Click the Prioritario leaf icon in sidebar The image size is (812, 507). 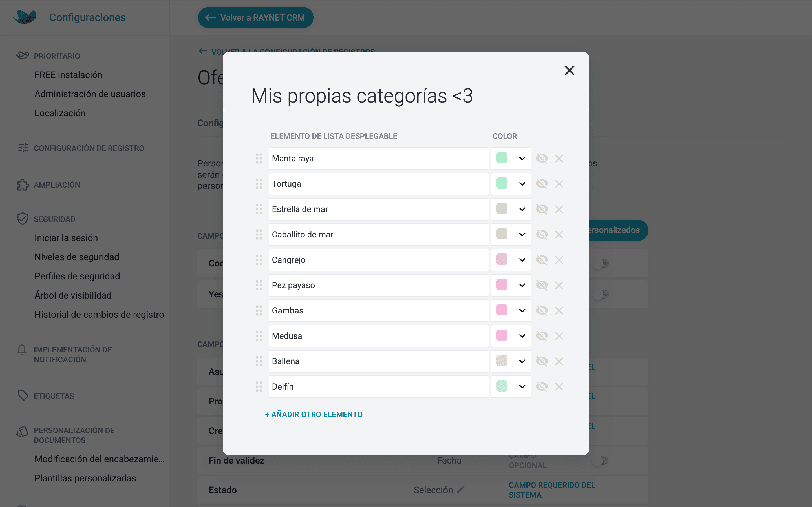point(22,55)
